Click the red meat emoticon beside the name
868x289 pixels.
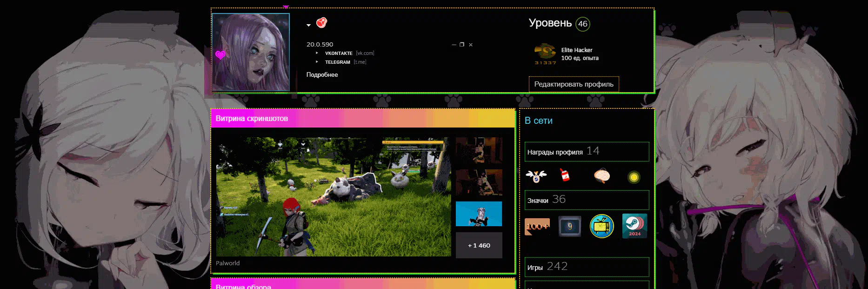[321, 22]
